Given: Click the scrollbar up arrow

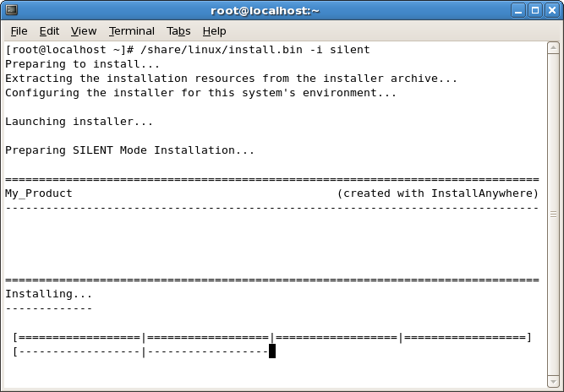Looking at the screenshot, I should (553, 48).
